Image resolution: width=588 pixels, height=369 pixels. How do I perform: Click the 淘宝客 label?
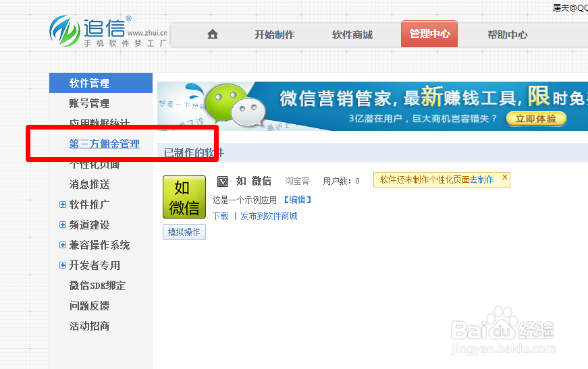click(x=297, y=181)
